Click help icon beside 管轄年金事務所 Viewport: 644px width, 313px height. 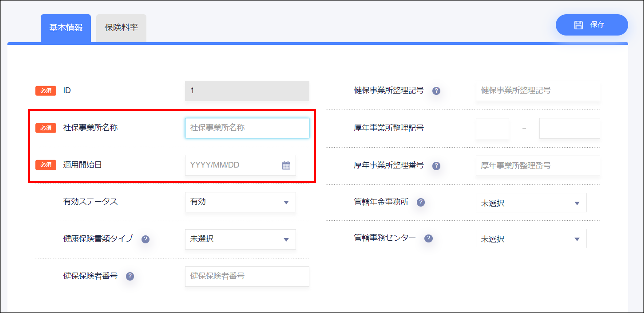420,202
